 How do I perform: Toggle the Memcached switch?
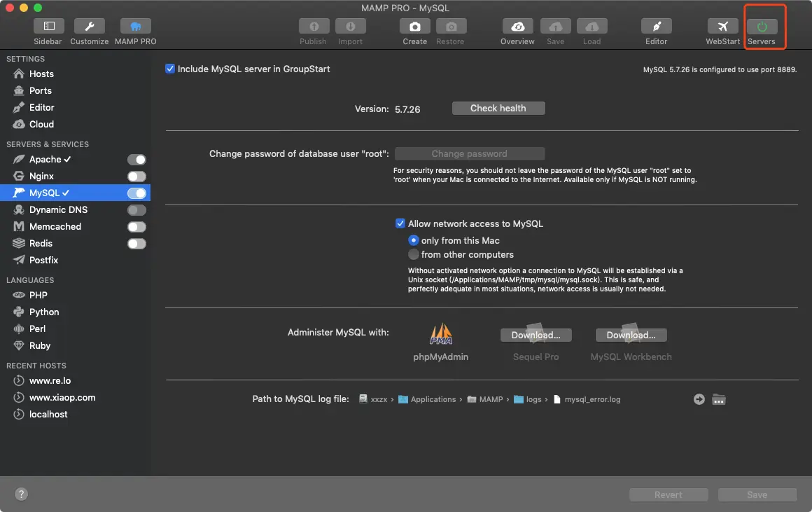click(x=136, y=227)
